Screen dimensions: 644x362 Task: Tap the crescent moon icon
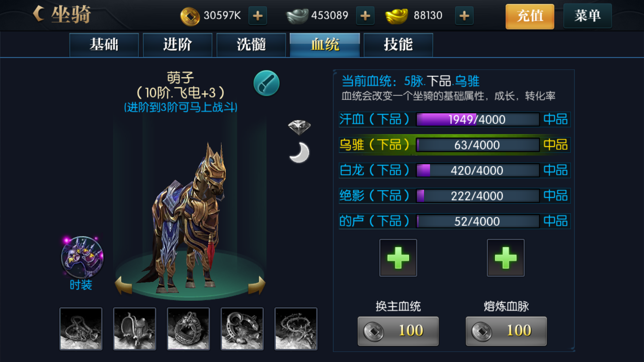coord(299,153)
